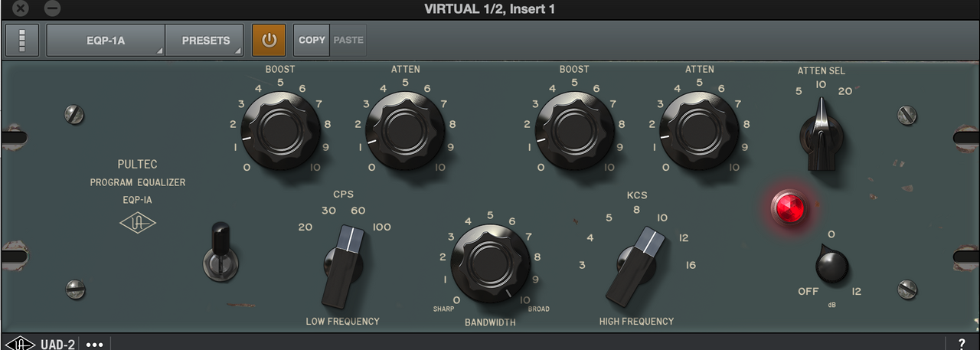The width and height of the screenshot is (980, 350).
Task: Set low frequency CPS to 100
Action: point(381,227)
